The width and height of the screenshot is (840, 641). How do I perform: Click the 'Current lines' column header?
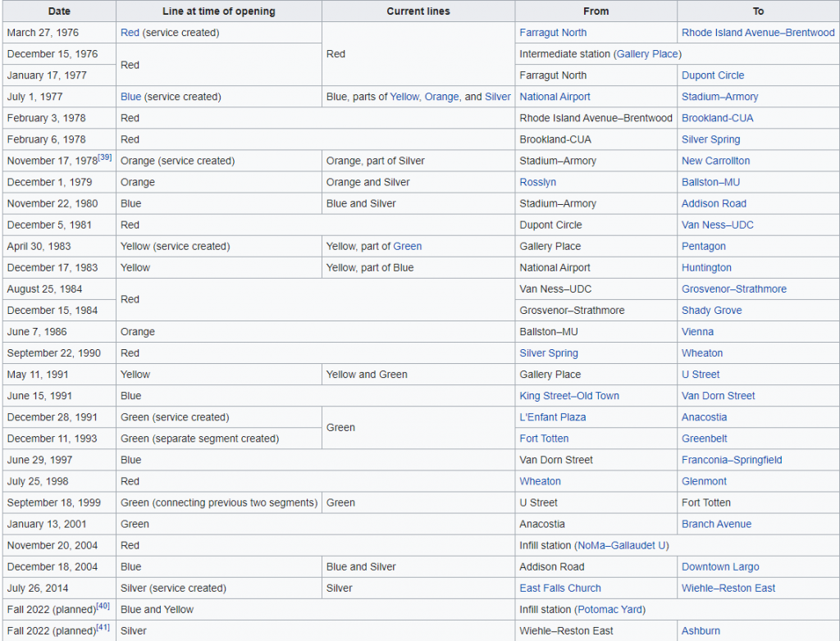click(x=418, y=11)
